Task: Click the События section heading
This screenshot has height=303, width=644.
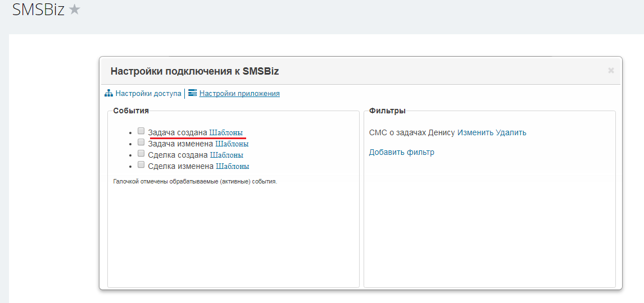Action: click(x=131, y=111)
